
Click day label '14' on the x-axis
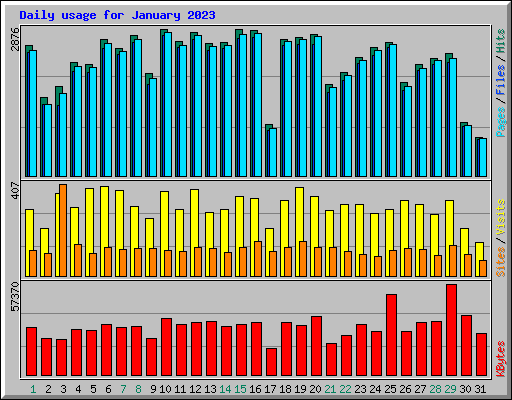225,389
